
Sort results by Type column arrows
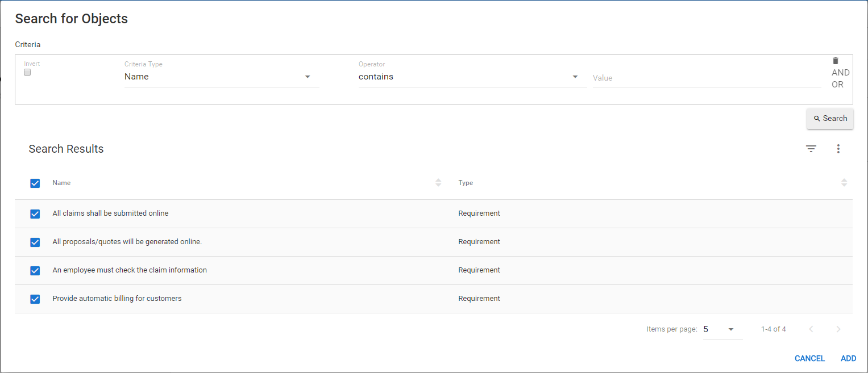click(844, 183)
